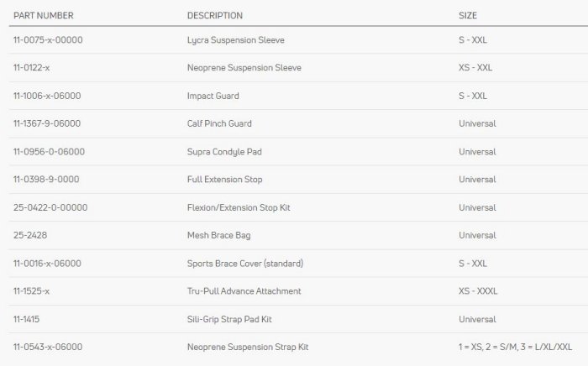
Task: Select Calf Pinch Guard description
Action: (x=218, y=123)
